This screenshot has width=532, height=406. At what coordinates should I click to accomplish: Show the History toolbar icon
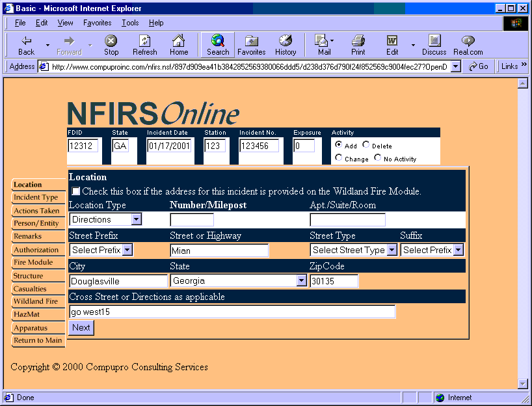point(286,41)
